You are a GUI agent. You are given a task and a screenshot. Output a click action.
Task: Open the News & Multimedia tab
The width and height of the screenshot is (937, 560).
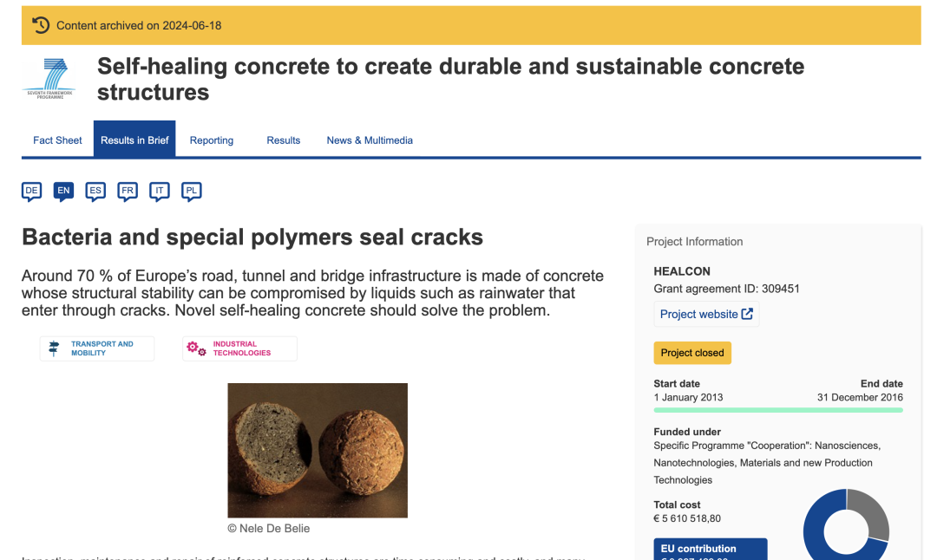pos(370,140)
